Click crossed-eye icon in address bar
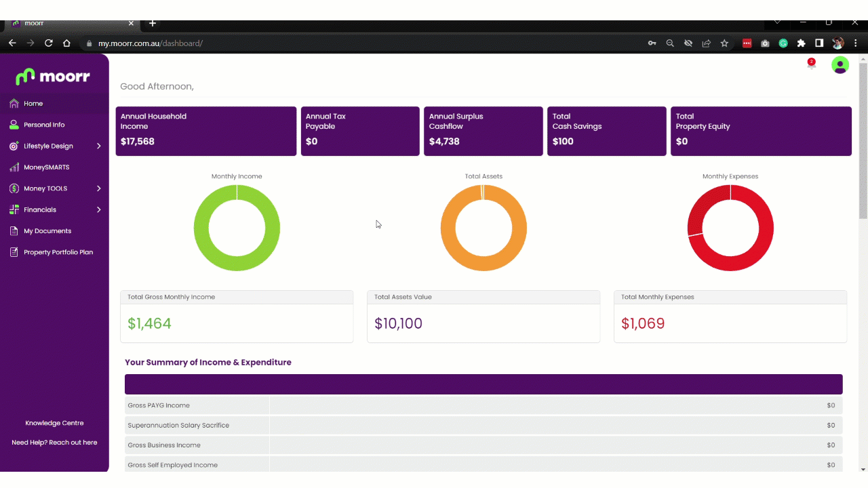The width and height of the screenshot is (868, 488). click(688, 43)
